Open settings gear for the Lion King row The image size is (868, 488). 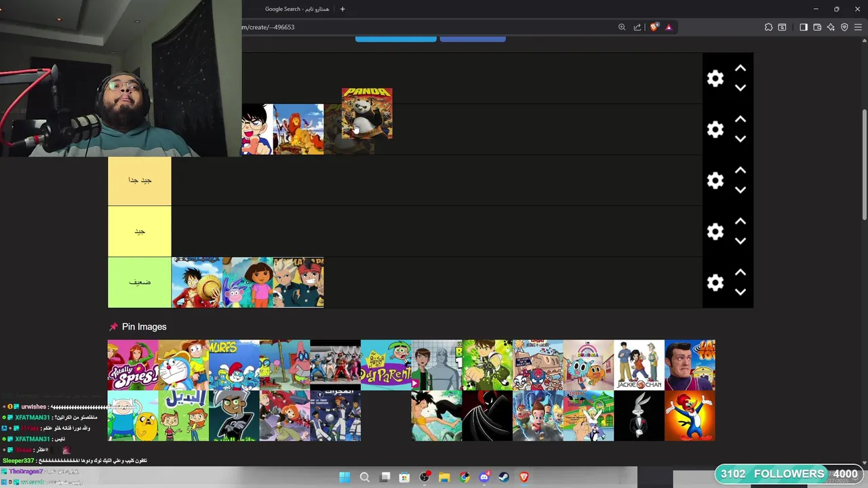(715, 129)
